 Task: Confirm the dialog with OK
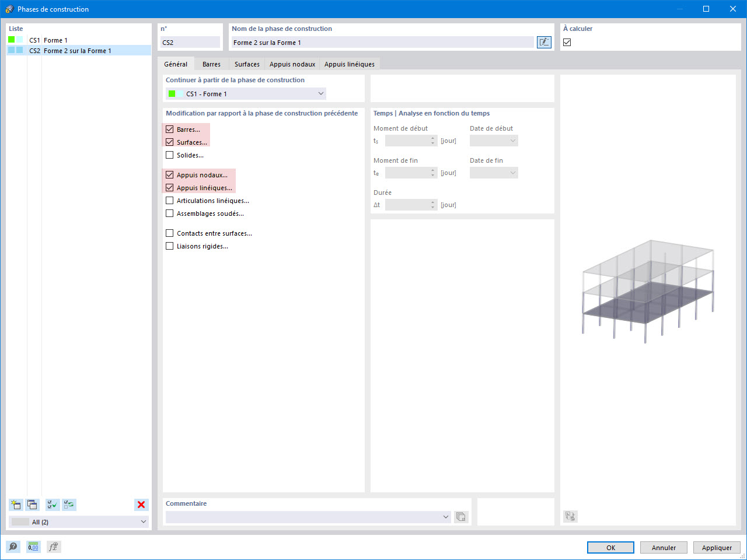(x=610, y=547)
